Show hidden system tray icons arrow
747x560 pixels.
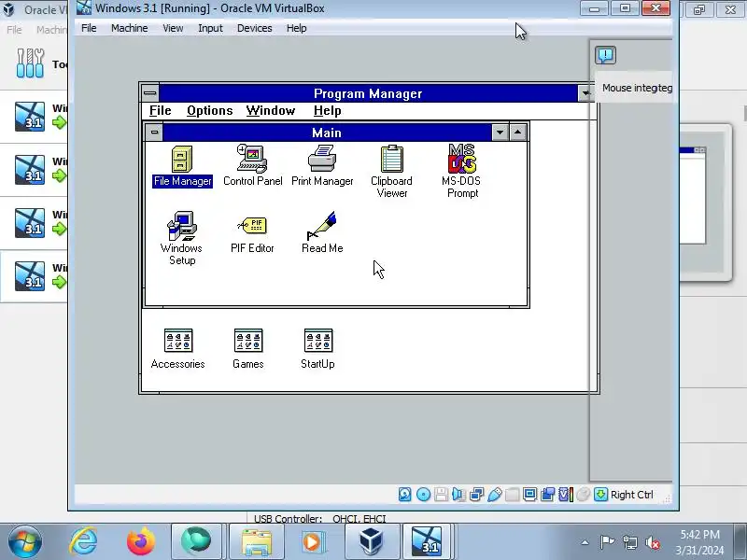pyautogui.click(x=585, y=542)
